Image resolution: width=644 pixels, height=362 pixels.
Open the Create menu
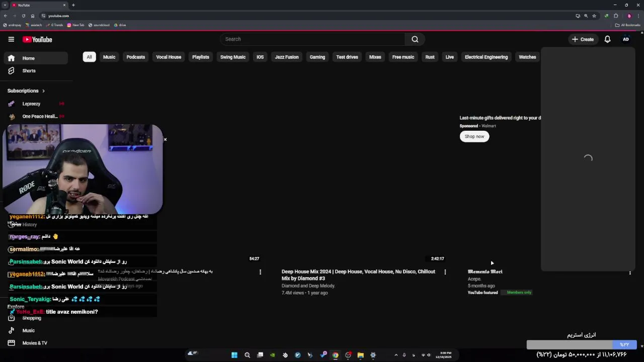[x=583, y=39]
